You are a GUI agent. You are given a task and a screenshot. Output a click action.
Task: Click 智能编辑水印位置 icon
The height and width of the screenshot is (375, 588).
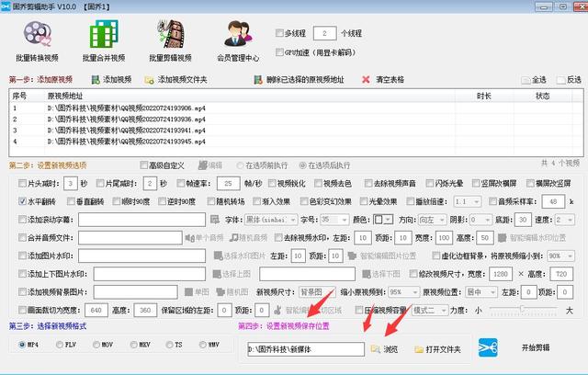click(x=503, y=238)
